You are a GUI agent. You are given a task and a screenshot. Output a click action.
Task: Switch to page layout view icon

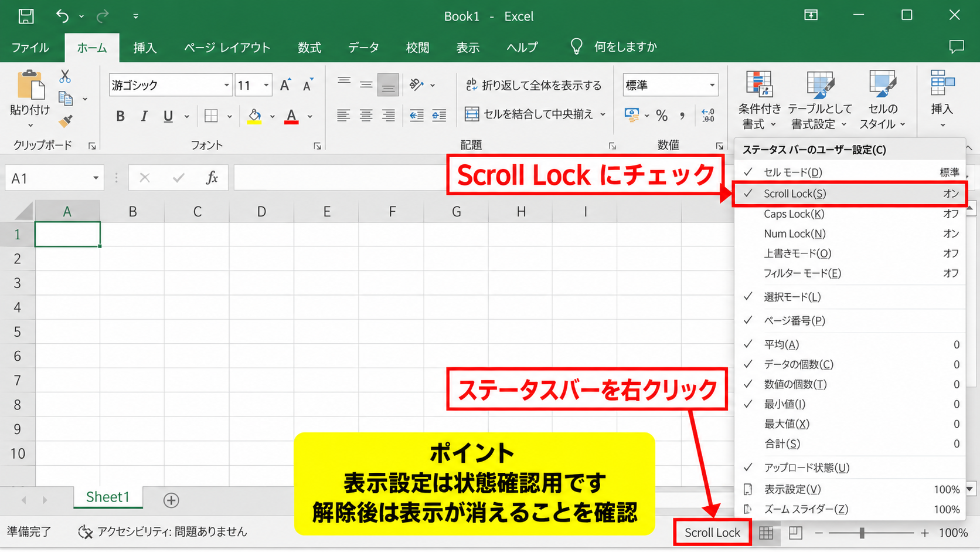tap(795, 533)
